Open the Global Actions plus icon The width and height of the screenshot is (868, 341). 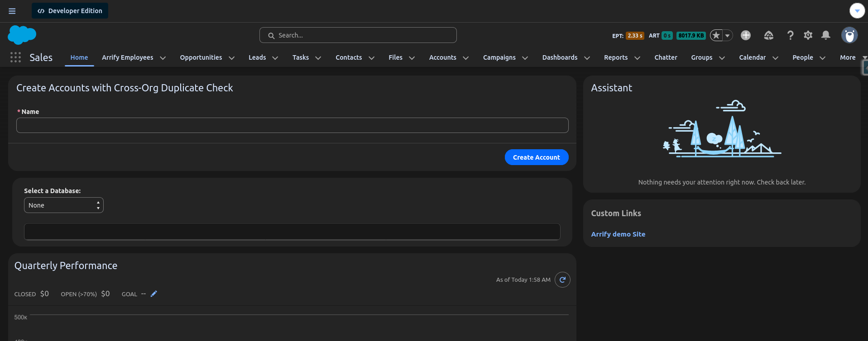pos(746,35)
